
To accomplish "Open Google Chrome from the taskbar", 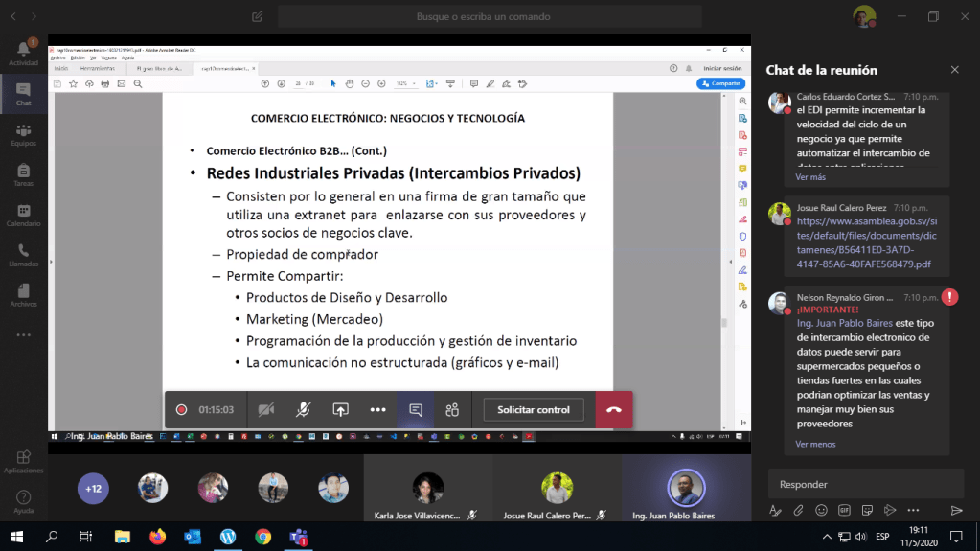I will pos(262,537).
